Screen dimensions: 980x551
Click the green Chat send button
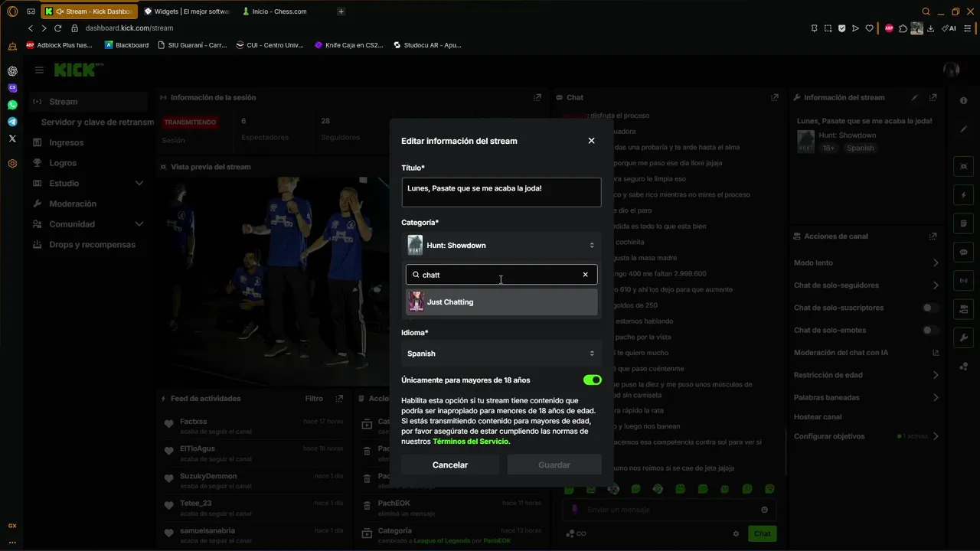[763, 533]
